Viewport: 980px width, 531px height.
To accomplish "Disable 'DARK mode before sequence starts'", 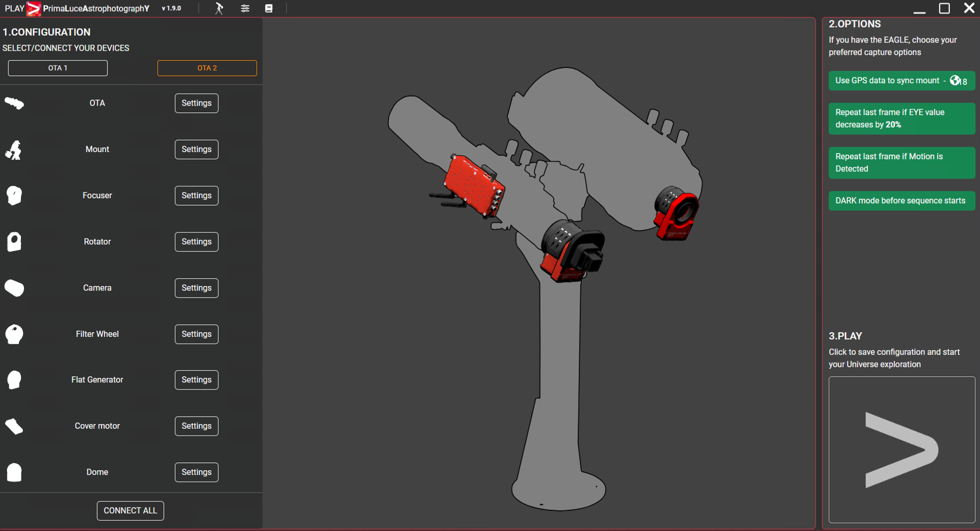I will coord(901,200).
